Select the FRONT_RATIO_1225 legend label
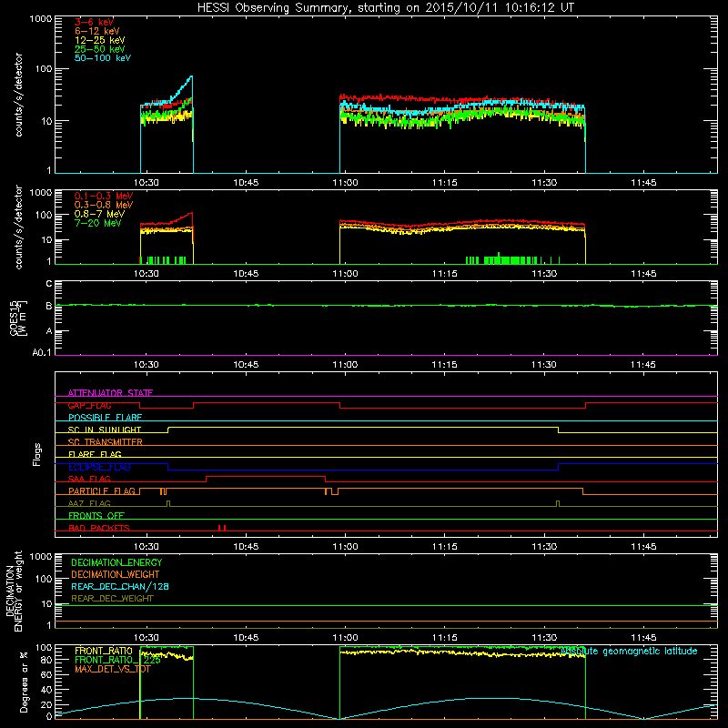Viewport: 728px width, 728px height. coord(117,660)
